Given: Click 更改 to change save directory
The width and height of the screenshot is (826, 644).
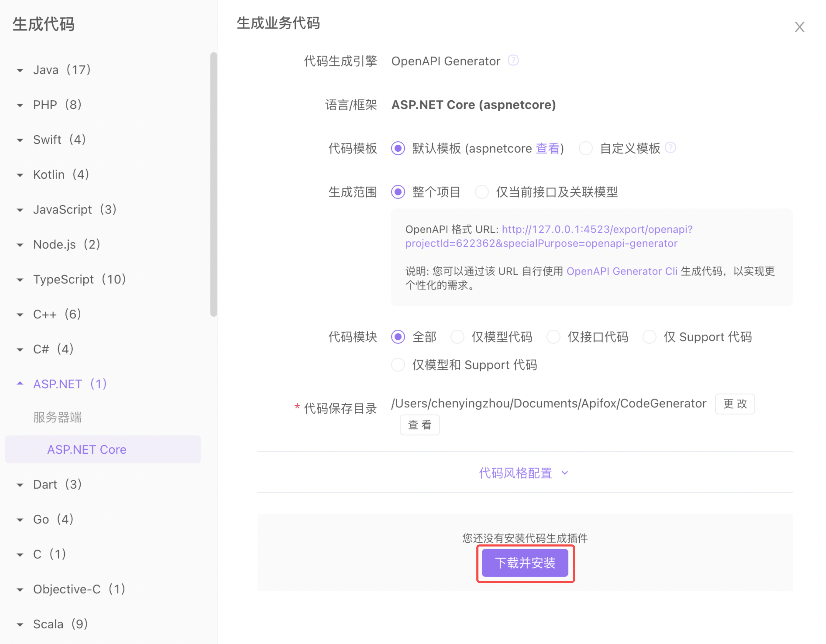Looking at the screenshot, I should [734, 404].
